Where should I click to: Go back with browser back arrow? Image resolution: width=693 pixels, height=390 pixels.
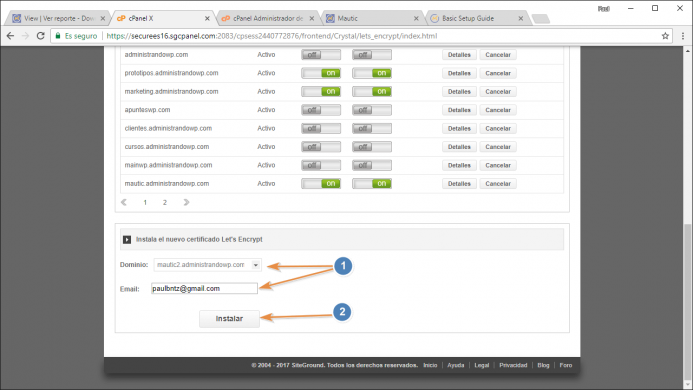[10, 36]
